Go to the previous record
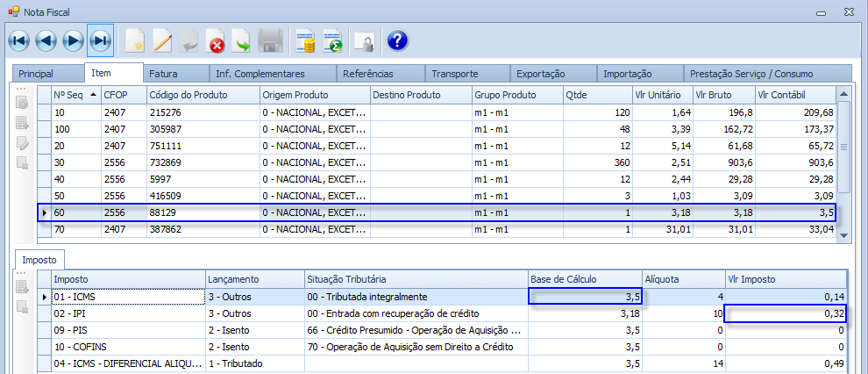The height and width of the screenshot is (374, 868). 46,40
